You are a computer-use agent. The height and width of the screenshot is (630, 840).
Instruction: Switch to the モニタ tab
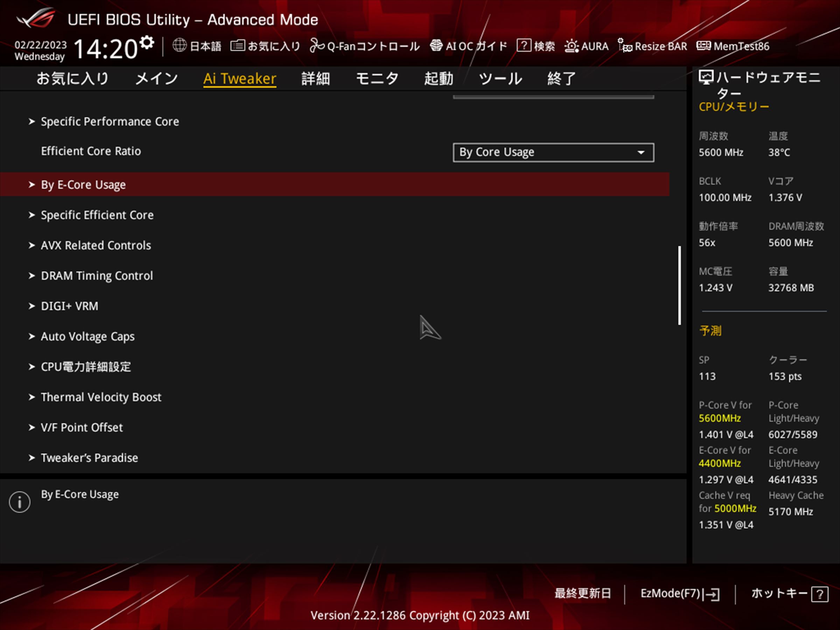click(377, 79)
